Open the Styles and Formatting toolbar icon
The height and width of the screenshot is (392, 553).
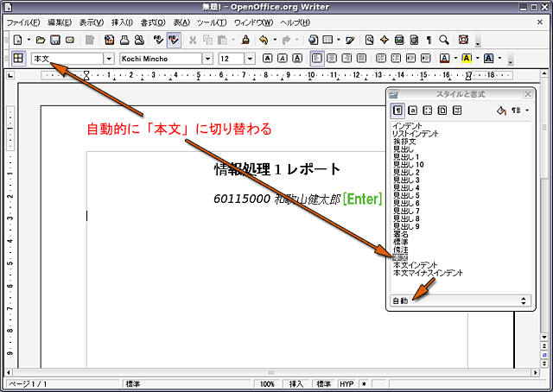click(x=17, y=59)
